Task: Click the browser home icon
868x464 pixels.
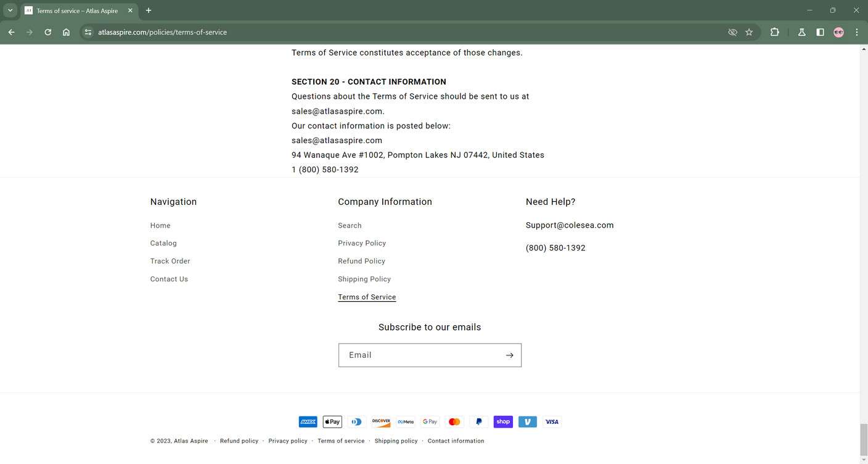Action: tap(66, 32)
